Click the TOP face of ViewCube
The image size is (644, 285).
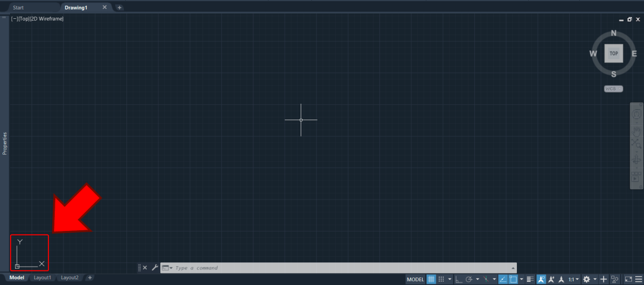(x=613, y=53)
